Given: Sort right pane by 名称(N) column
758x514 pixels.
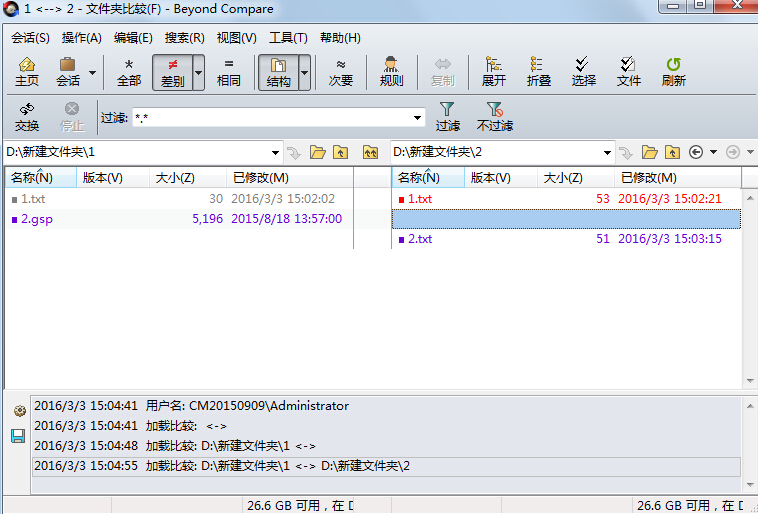Looking at the screenshot, I should pyautogui.click(x=428, y=178).
